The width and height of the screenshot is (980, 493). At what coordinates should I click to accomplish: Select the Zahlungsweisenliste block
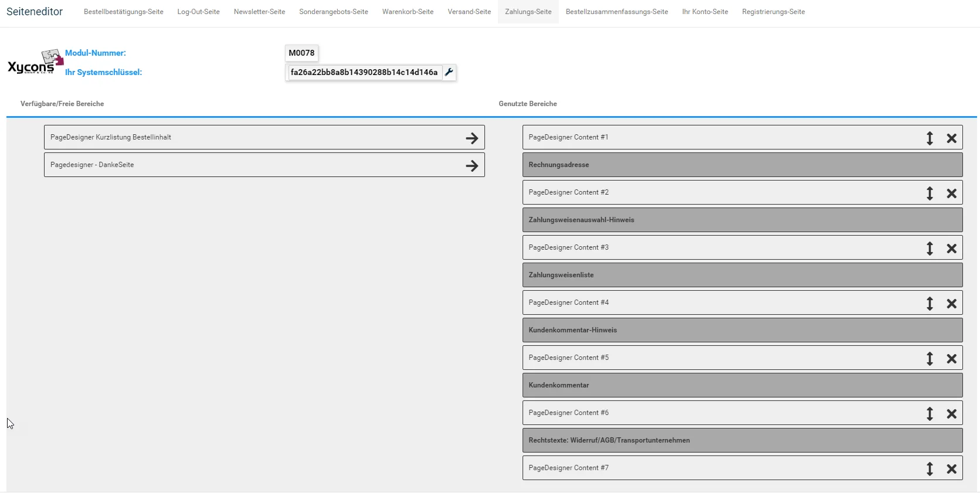742,275
